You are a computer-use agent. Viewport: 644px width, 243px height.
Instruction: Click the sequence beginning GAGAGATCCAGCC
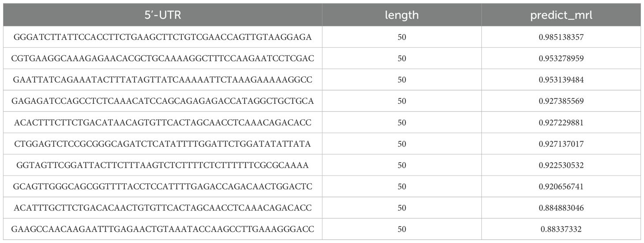point(162,101)
